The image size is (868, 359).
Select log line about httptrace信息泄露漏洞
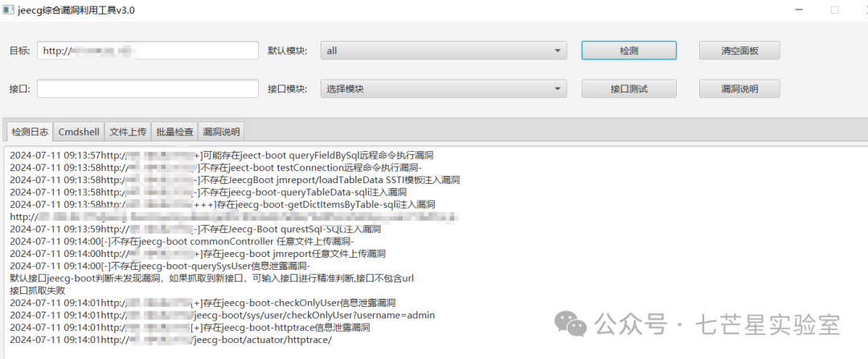pyautogui.click(x=190, y=327)
